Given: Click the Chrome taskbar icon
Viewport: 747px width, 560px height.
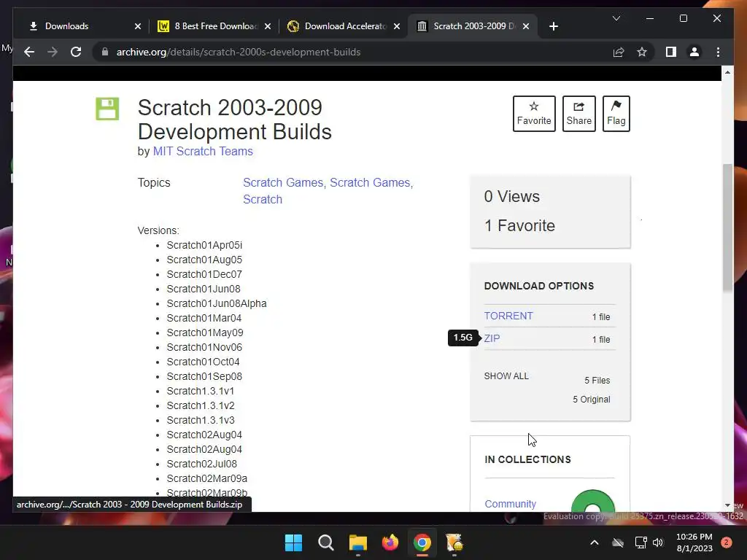Looking at the screenshot, I should (422, 542).
